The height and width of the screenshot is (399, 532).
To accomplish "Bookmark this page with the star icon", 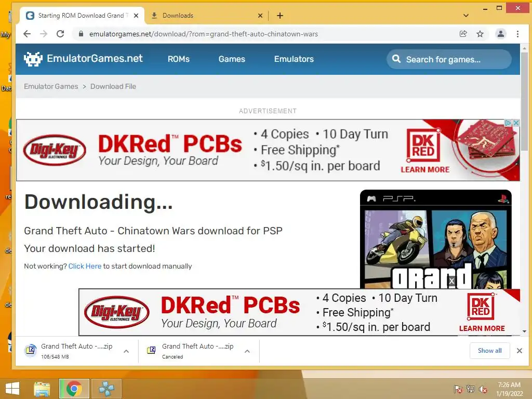I will (x=480, y=34).
